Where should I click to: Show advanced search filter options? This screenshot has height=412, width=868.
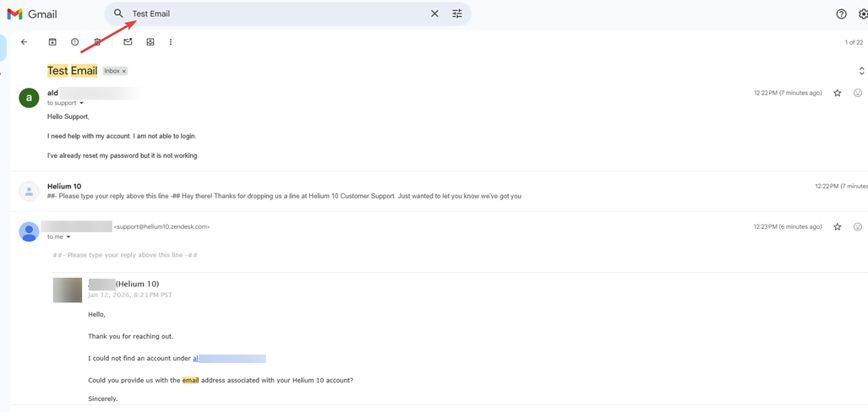(457, 14)
